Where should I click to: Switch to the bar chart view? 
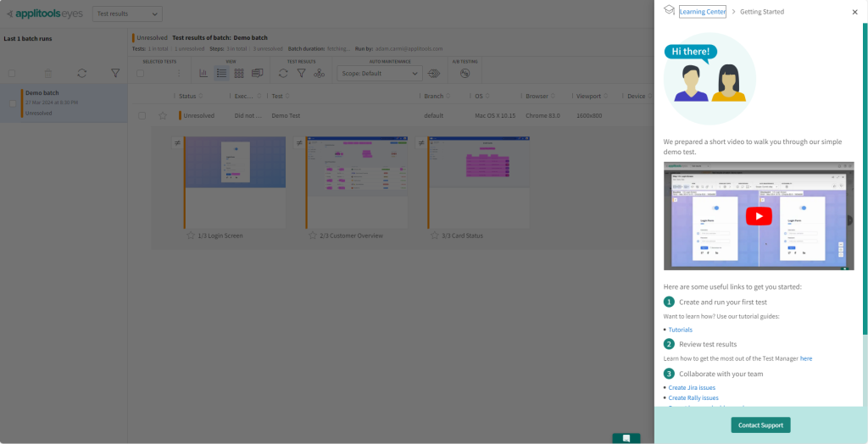coord(203,74)
